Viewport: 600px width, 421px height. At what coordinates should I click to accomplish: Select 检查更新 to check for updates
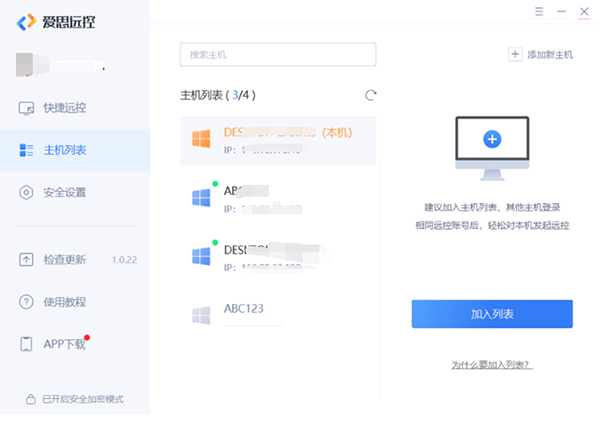(64, 260)
